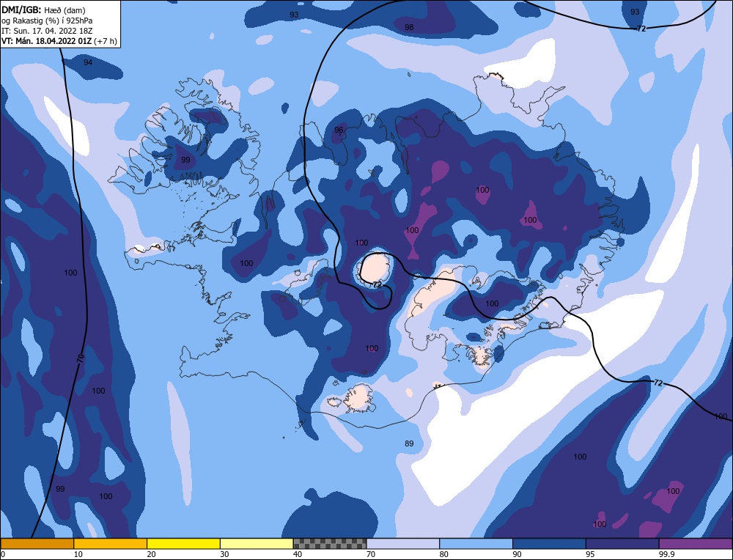Image resolution: width=733 pixels, height=560 pixels.
Task: Click the orange 10–20 legend swatch
Action: [x=111, y=543]
